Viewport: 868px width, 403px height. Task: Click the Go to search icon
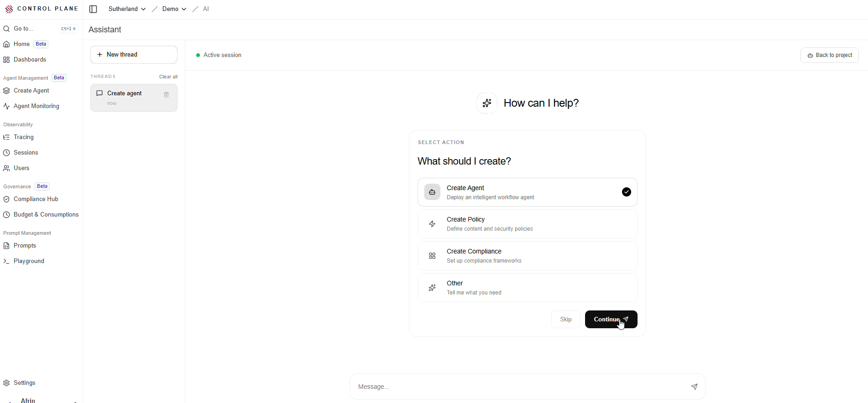coord(6,29)
